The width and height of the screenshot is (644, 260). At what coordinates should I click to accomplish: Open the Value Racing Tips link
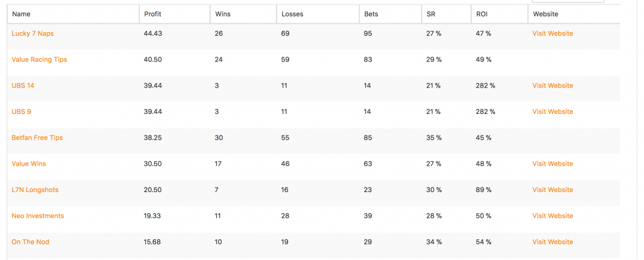pyautogui.click(x=39, y=60)
